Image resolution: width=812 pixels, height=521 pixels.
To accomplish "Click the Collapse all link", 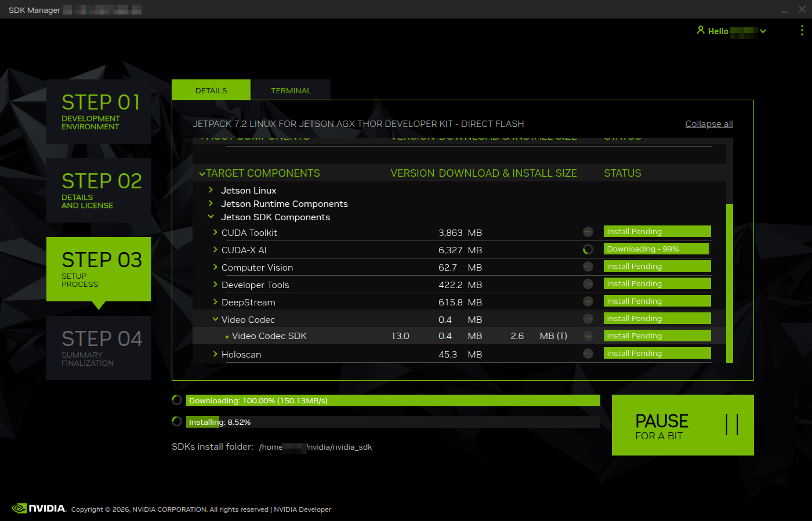I will tap(709, 124).
